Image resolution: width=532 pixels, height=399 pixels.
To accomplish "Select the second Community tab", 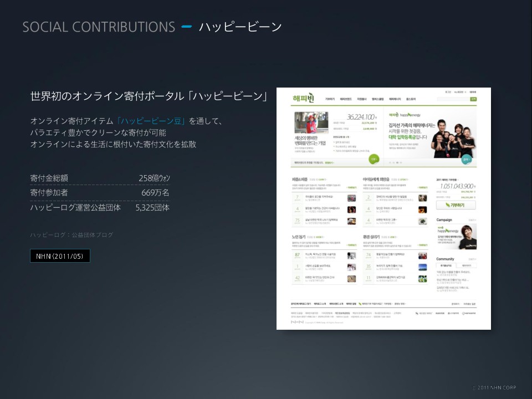I will 467,265.
